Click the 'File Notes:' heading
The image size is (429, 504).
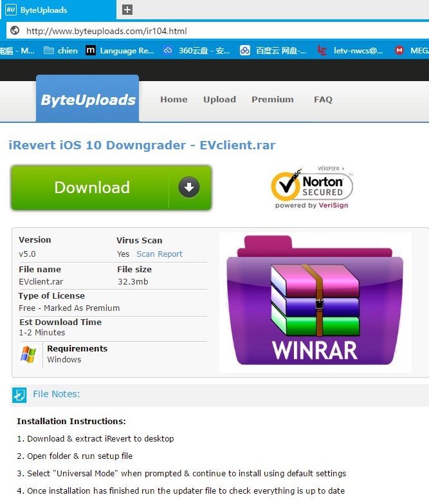pos(56,394)
